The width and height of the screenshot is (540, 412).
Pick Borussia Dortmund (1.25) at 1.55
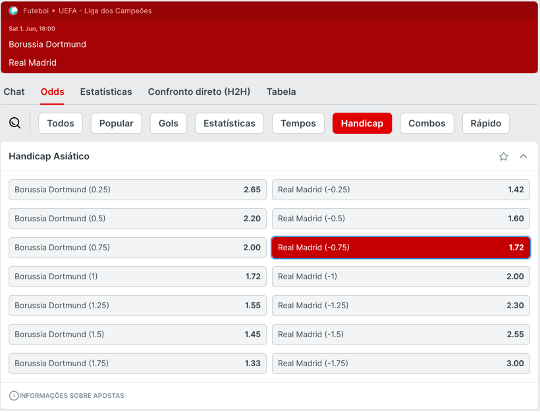pyautogui.click(x=137, y=305)
